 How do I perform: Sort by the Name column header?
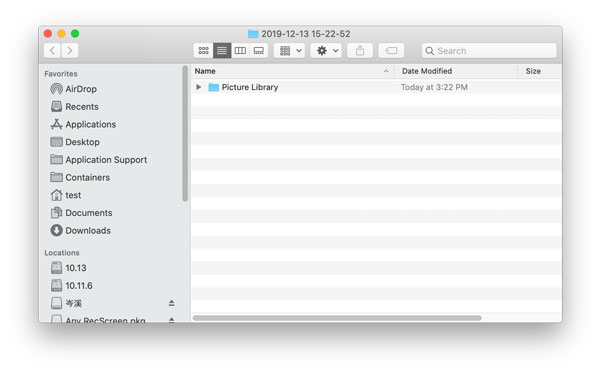pos(293,71)
